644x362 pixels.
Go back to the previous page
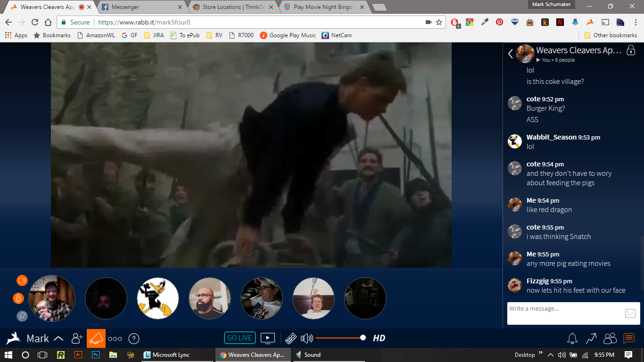point(8,22)
